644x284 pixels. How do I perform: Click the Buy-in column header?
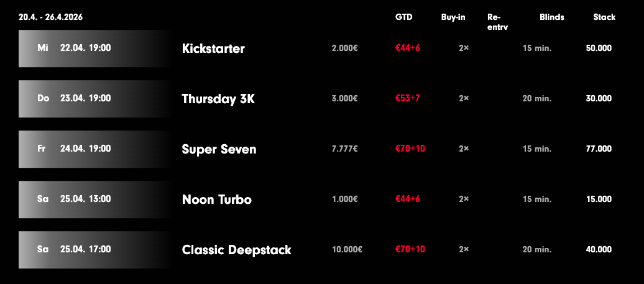pyautogui.click(x=453, y=17)
